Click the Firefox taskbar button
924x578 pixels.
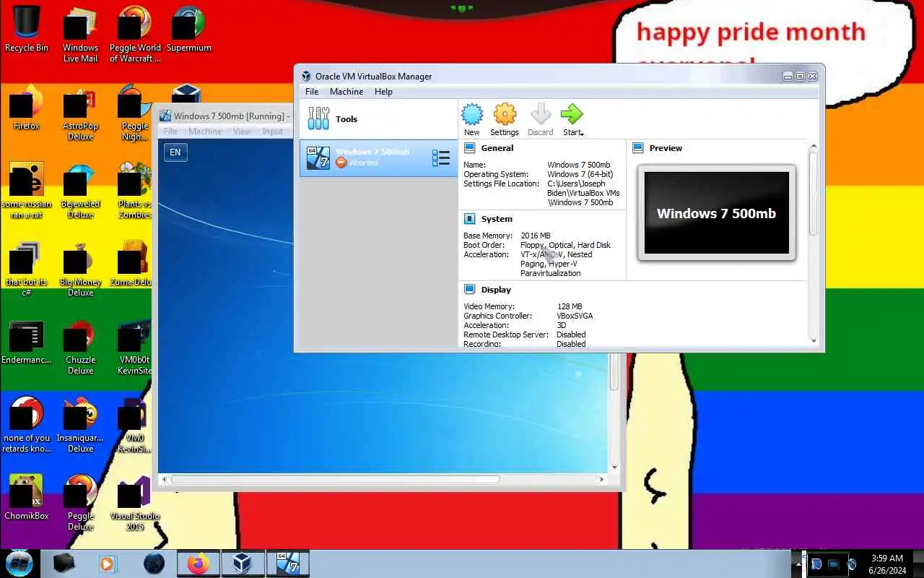point(198,564)
